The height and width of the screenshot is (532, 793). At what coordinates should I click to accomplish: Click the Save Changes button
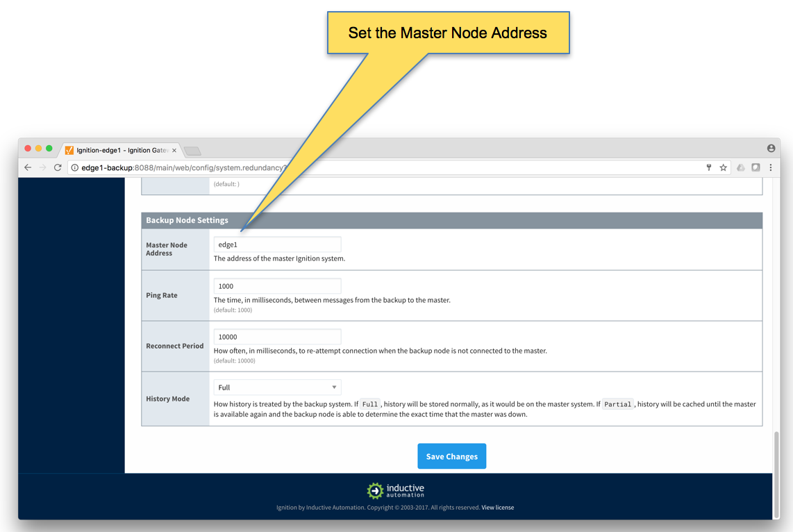click(451, 456)
